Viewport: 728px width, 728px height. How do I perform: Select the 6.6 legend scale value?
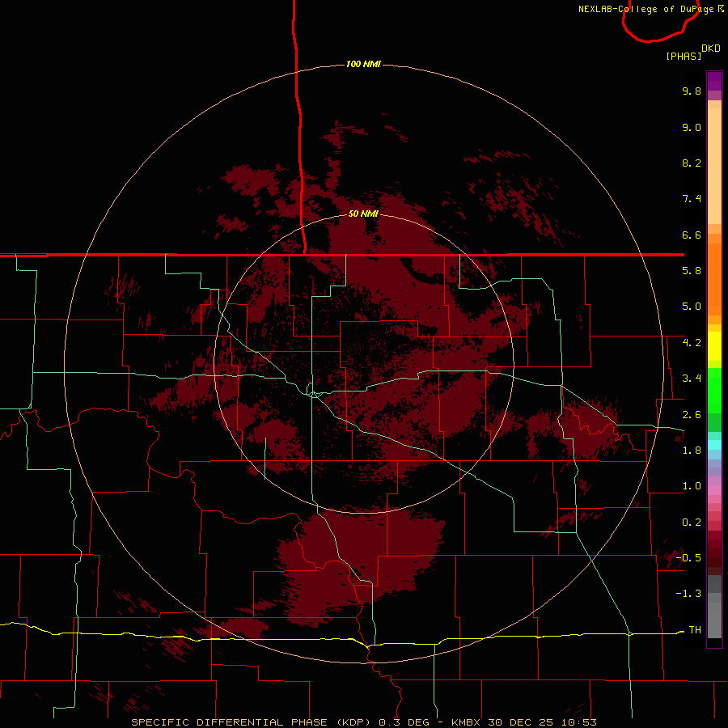click(692, 235)
